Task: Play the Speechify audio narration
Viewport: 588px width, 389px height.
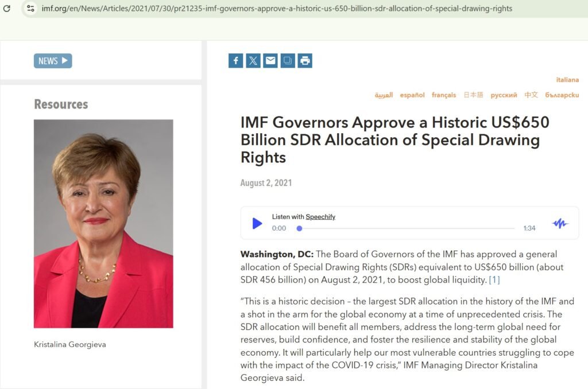Action: tap(257, 223)
